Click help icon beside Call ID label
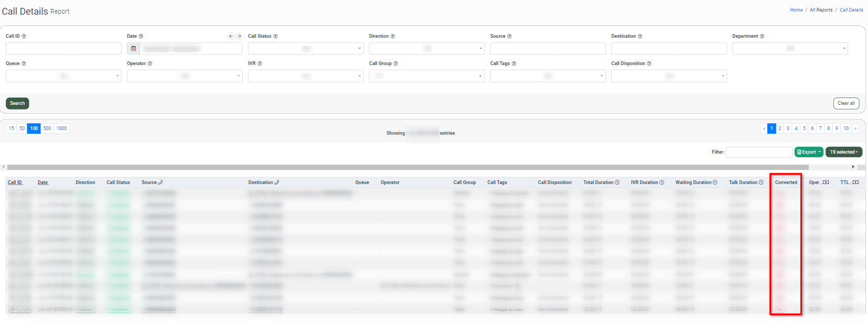 [x=24, y=36]
